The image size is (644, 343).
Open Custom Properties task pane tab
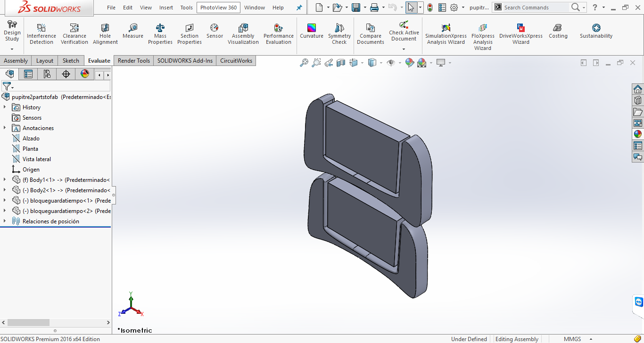tap(638, 146)
